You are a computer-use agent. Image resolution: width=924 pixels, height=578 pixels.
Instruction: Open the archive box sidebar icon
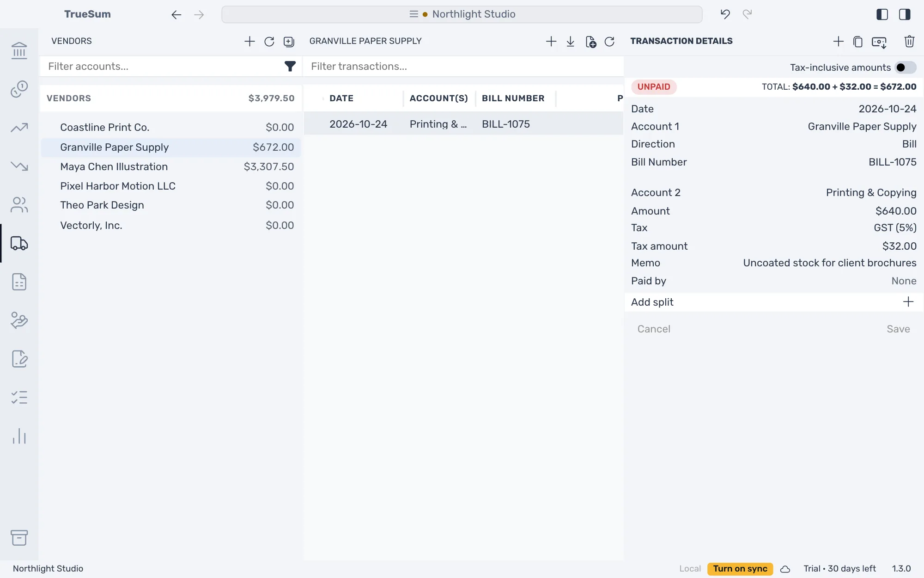[19, 538]
